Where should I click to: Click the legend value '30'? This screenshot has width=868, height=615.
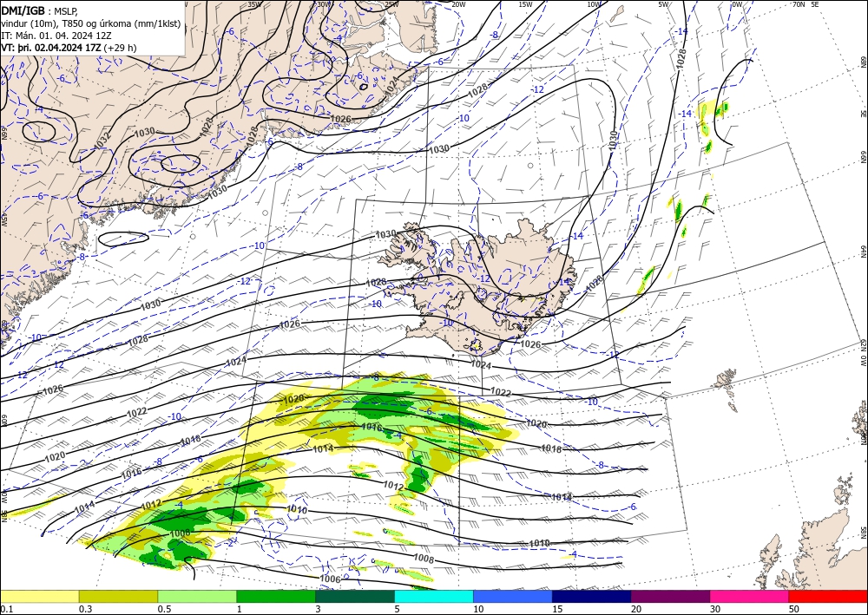point(715,609)
